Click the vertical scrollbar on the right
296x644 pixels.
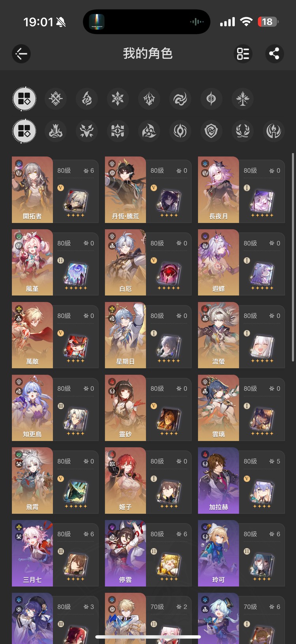tap(292, 257)
